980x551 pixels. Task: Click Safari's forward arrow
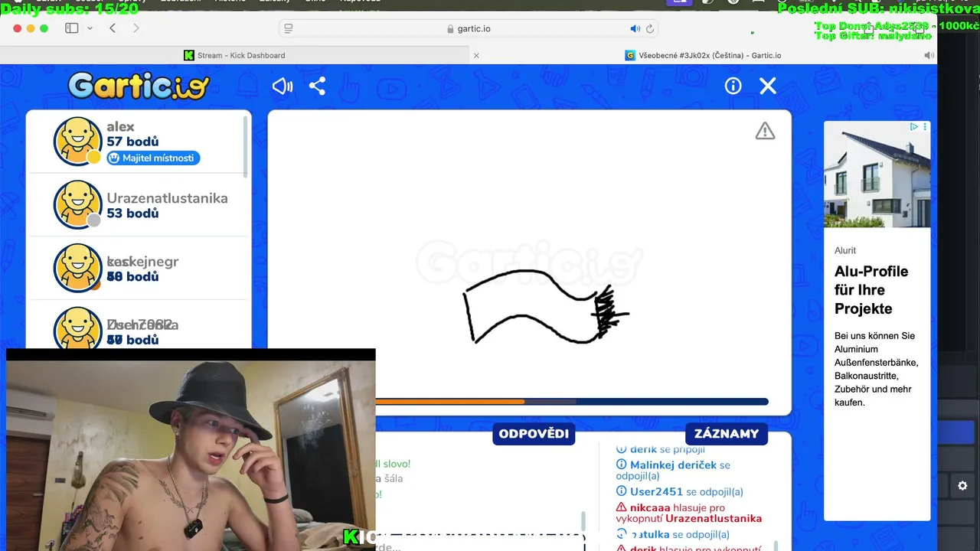click(136, 28)
